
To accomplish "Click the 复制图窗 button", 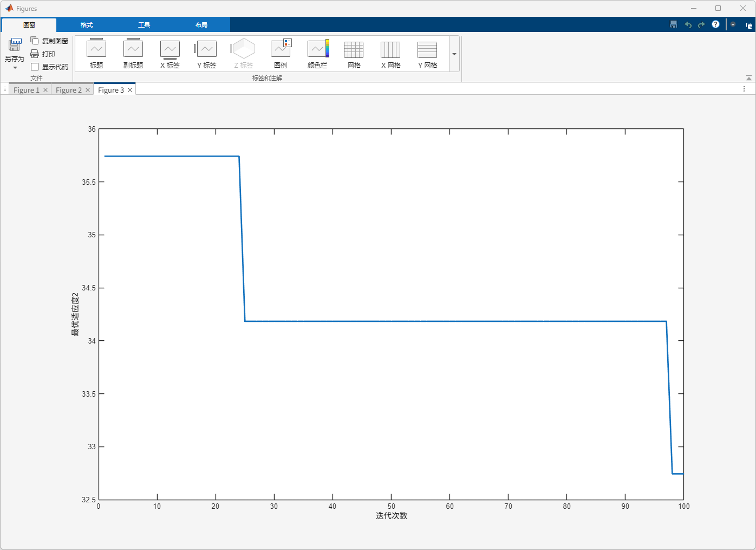I will (x=49, y=41).
